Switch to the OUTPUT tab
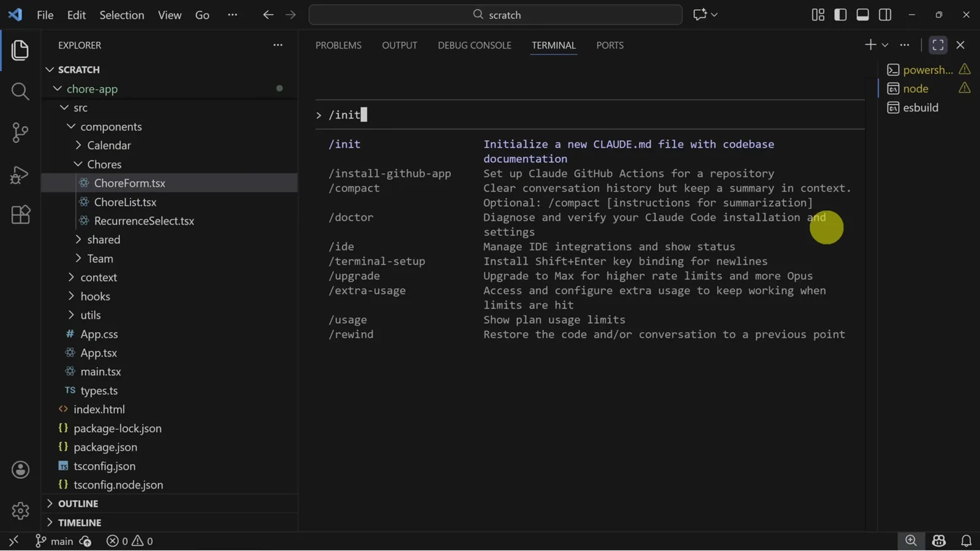The image size is (980, 551). tap(399, 45)
